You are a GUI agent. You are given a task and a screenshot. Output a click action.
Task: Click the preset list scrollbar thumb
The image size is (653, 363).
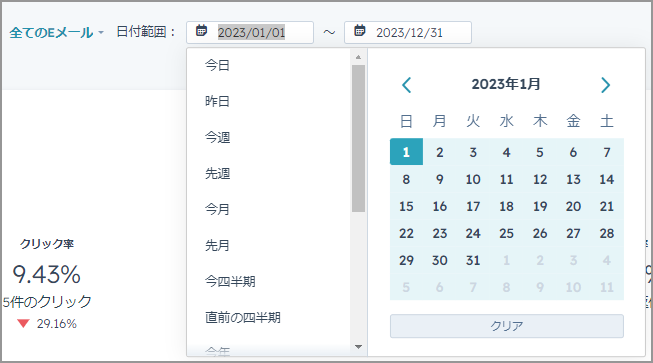[358, 139]
